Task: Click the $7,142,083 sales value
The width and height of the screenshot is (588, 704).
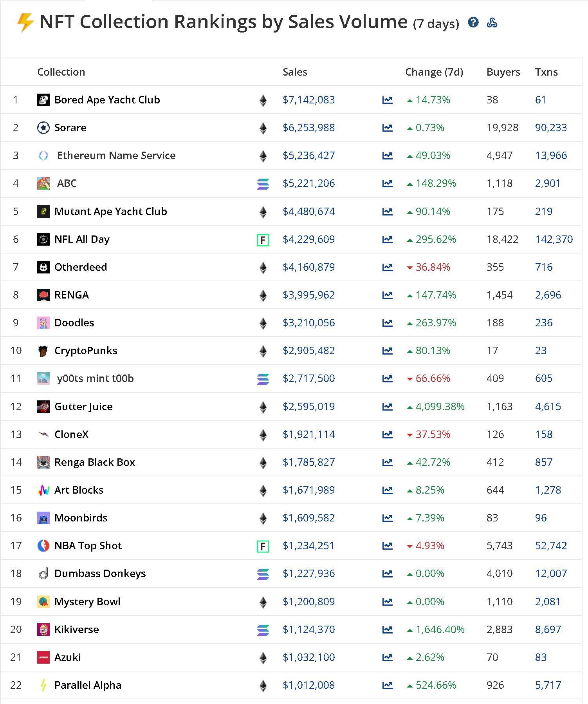Action: coord(309,100)
